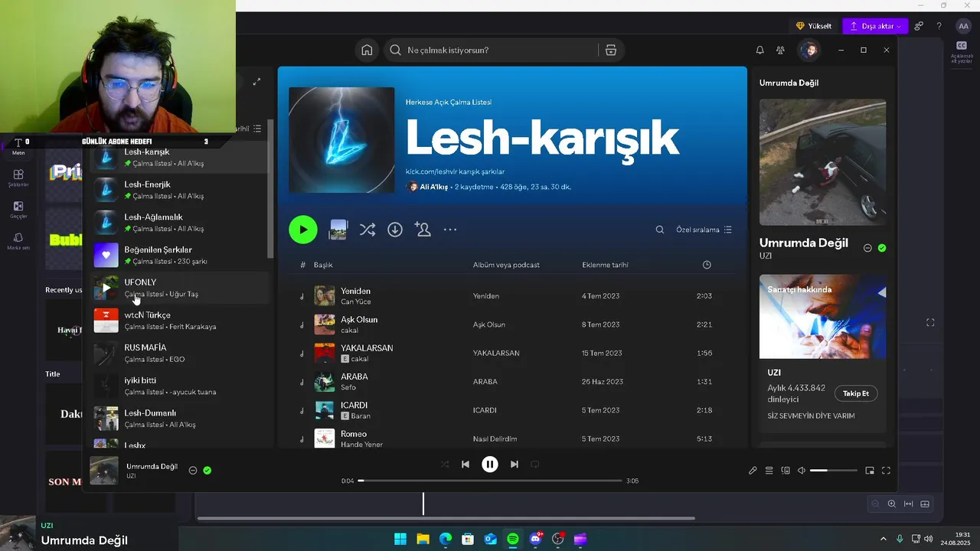Open the wtcN Türkçe playlist
Image resolution: width=980 pixels, height=551 pixels.
(x=180, y=321)
